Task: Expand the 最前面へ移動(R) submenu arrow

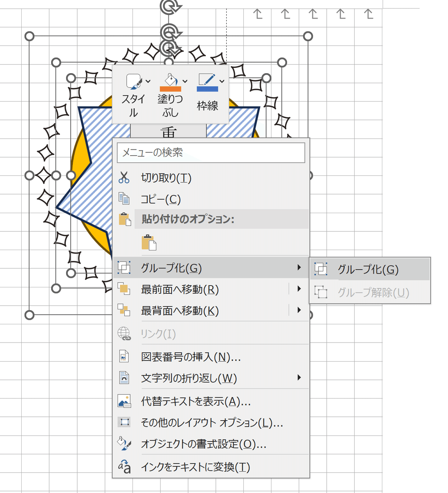Action: point(299,288)
